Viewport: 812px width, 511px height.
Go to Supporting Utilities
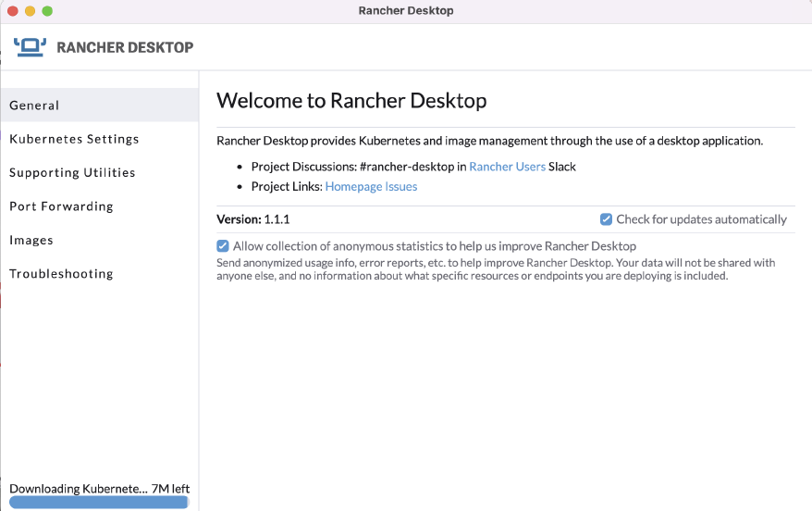pos(72,173)
